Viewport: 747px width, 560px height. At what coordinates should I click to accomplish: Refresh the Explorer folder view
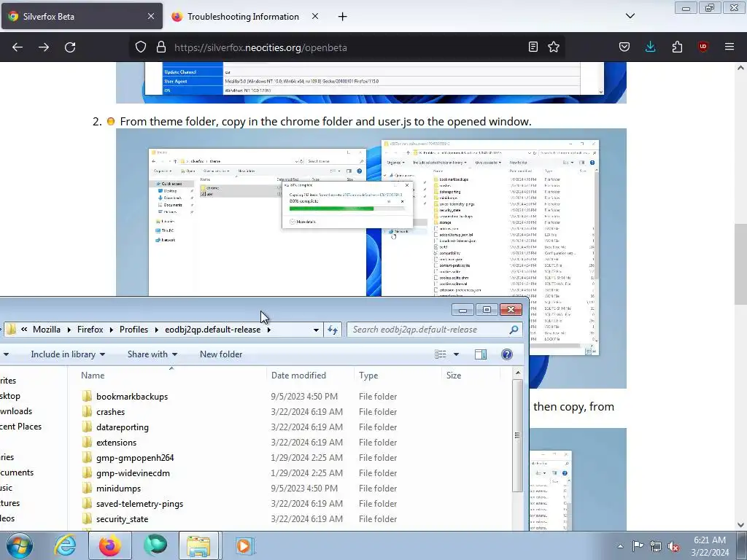(x=333, y=330)
